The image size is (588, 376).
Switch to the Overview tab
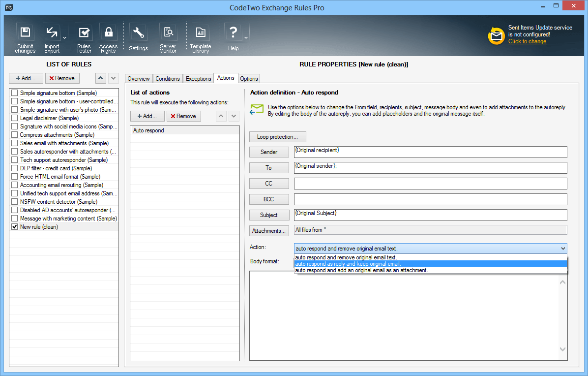click(138, 78)
